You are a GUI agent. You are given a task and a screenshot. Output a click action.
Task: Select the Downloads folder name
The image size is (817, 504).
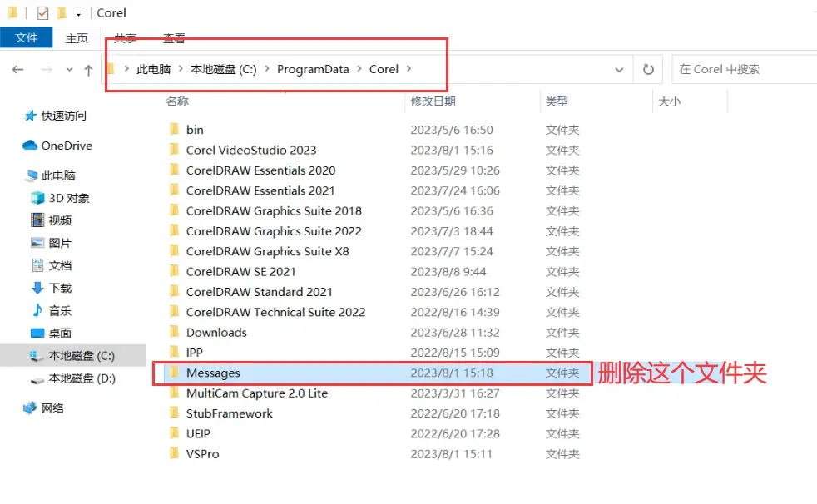pos(216,333)
